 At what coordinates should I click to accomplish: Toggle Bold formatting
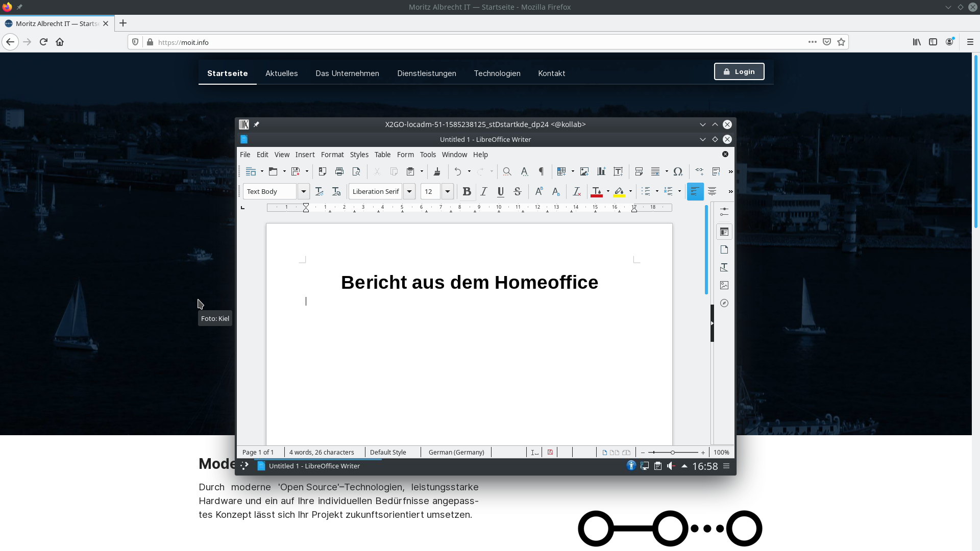(x=467, y=191)
